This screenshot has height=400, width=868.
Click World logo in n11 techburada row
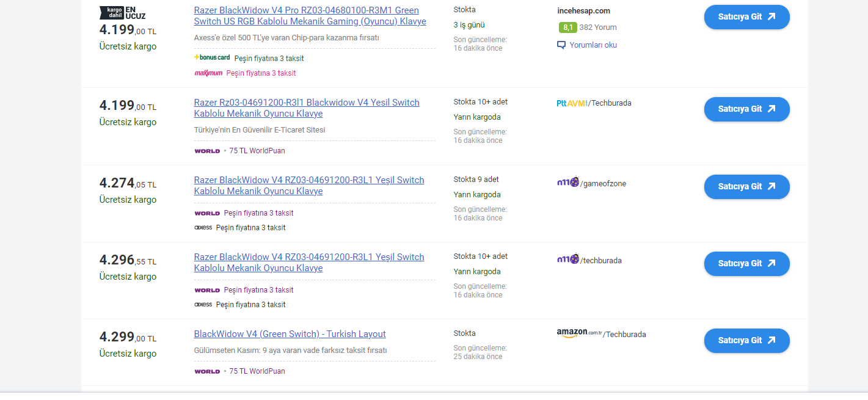(x=207, y=290)
